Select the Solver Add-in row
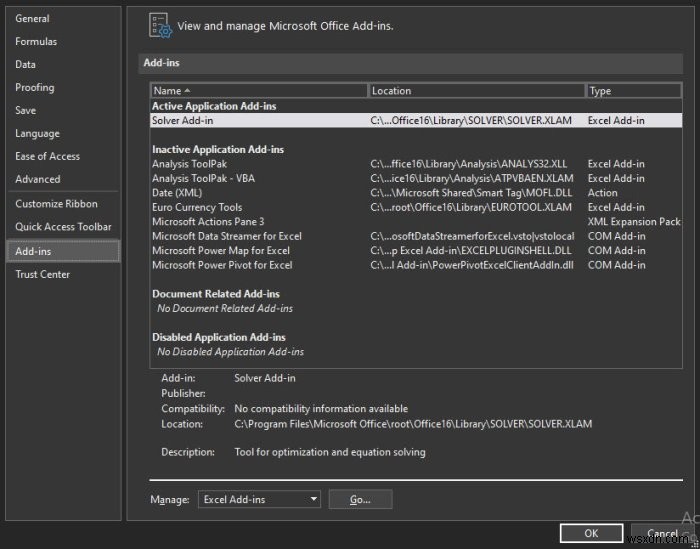The height and width of the screenshot is (549, 700). click(x=416, y=121)
